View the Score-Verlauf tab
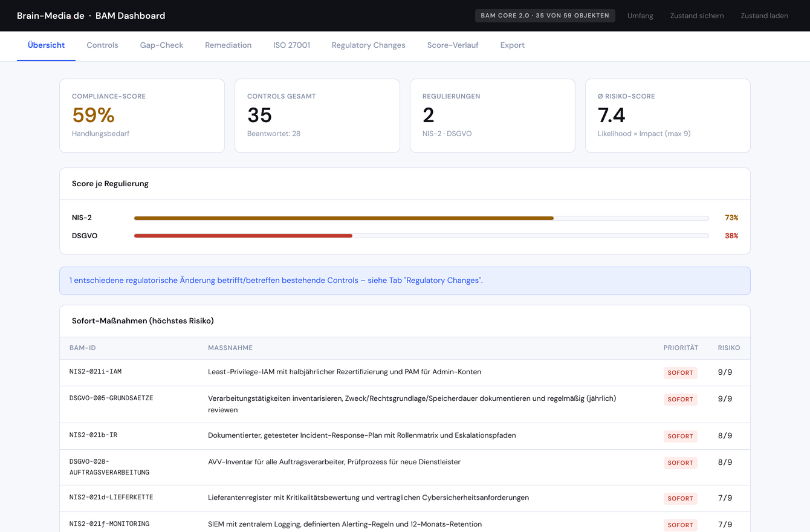Screen dimensions: 810x532 point(453,45)
